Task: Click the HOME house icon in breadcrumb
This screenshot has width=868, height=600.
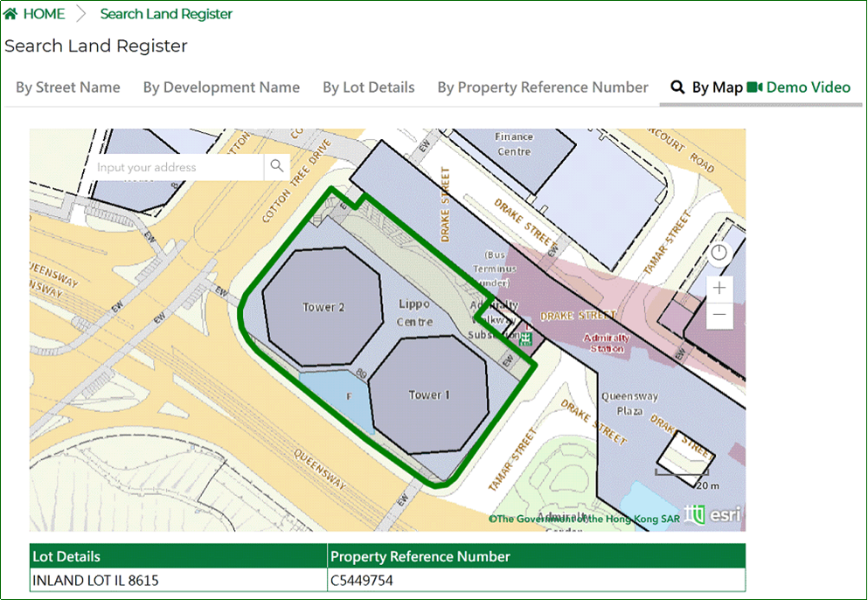Action: (x=10, y=14)
